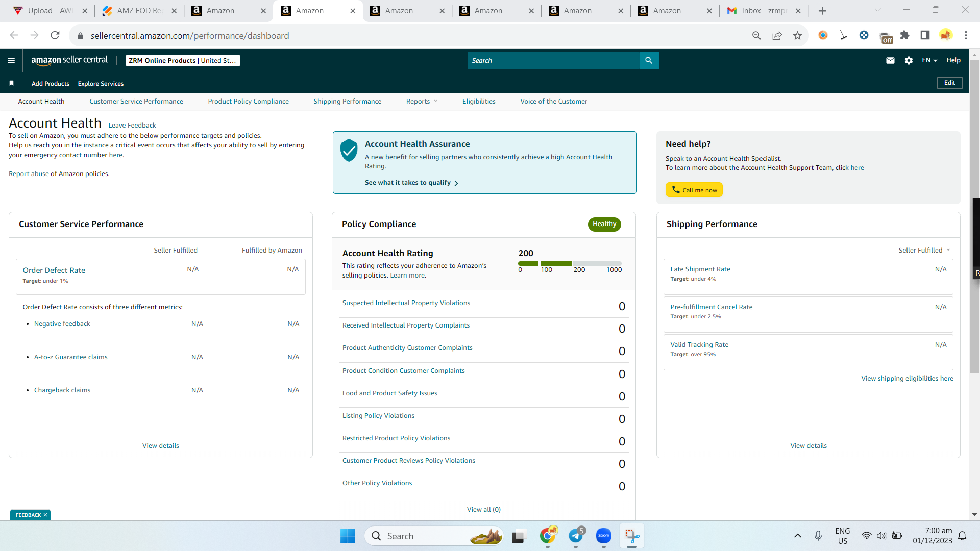The height and width of the screenshot is (551, 980).
Task: Expand See what it takes to qualify
Action: coord(411,183)
